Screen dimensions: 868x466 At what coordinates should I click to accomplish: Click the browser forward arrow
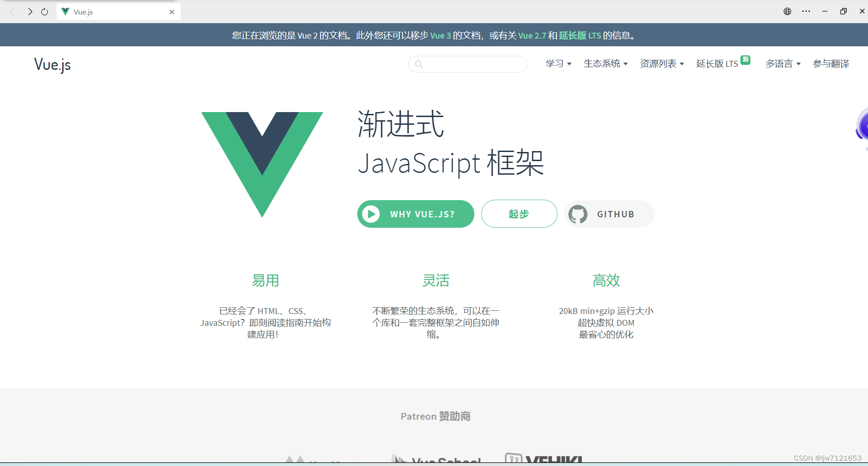[30, 12]
